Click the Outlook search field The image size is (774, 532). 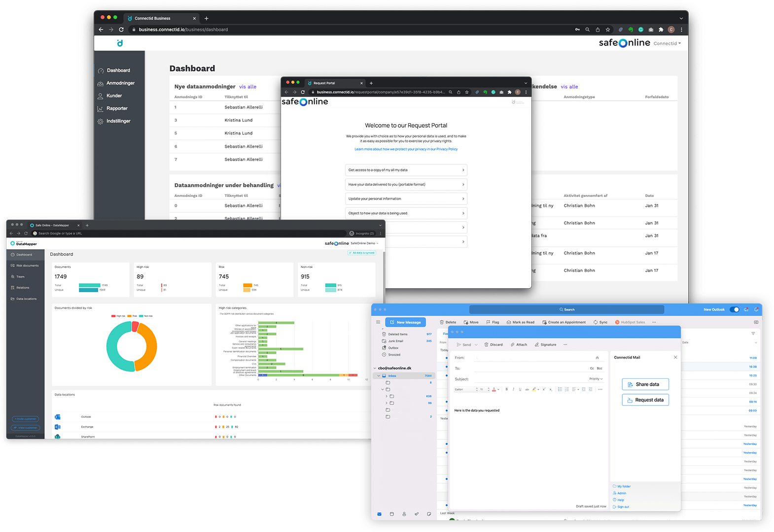(567, 310)
